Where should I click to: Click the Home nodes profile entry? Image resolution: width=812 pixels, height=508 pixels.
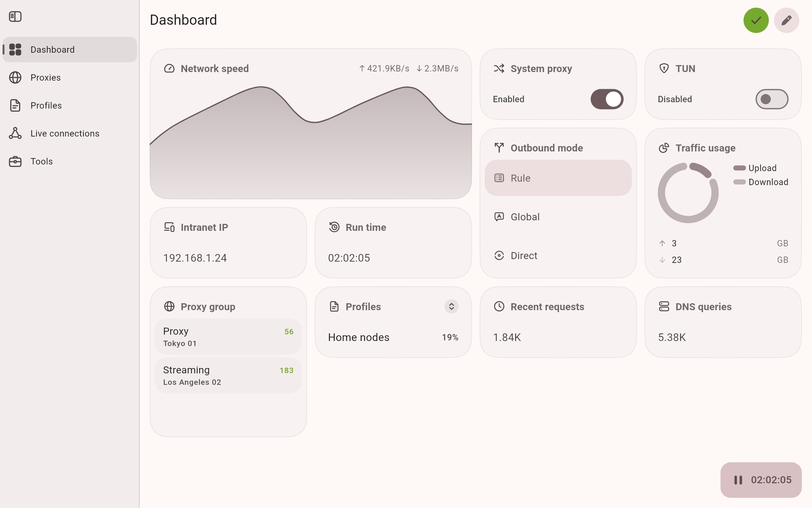(x=358, y=337)
